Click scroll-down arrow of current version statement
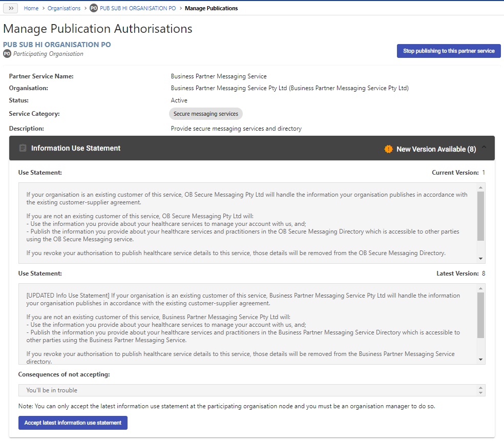This screenshot has height=441, width=504. click(x=480, y=259)
